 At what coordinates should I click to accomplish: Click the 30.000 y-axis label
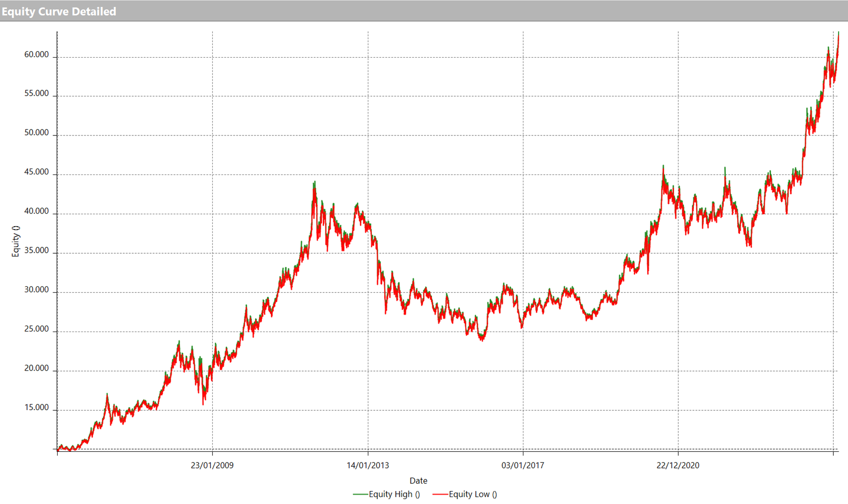37,290
